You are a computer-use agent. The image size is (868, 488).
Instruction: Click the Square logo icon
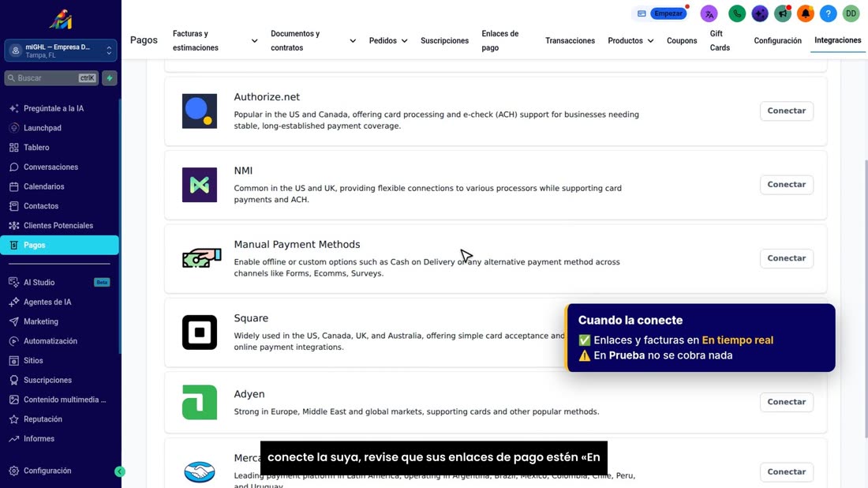click(200, 332)
